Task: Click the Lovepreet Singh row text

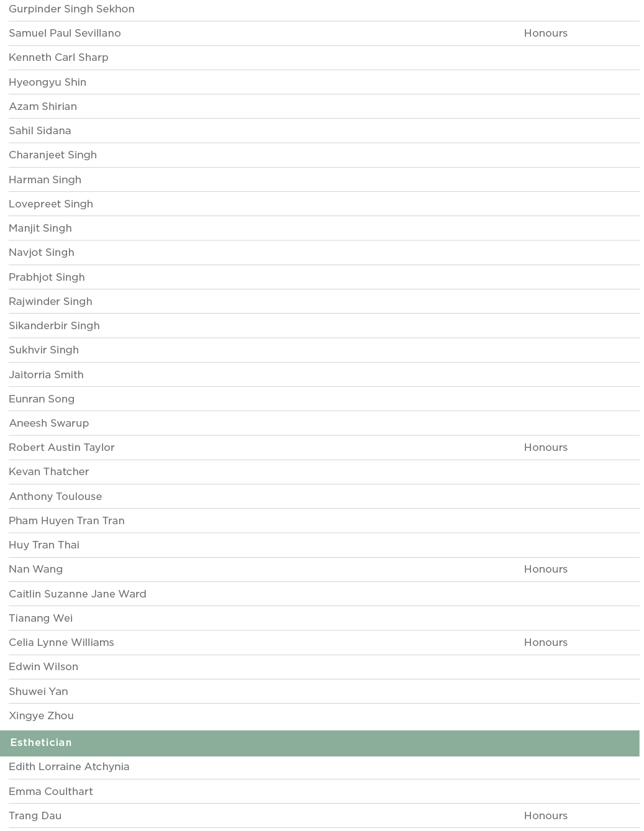Action: tap(51, 204)
